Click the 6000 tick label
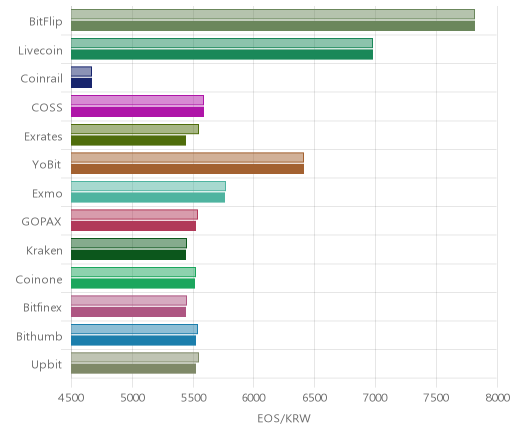Screen dimensions: 512x436 pos(253,398)
